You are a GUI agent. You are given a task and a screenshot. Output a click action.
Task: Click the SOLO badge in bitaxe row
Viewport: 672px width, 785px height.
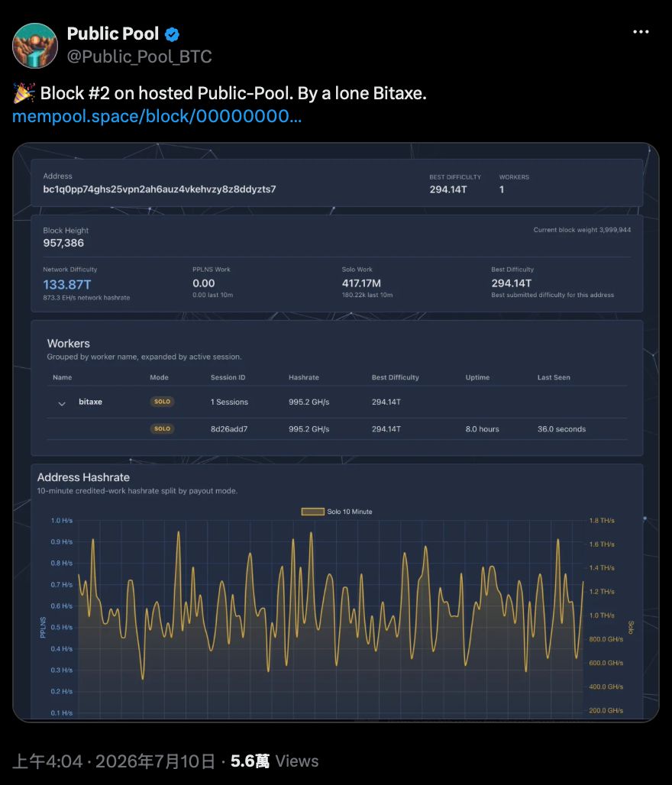point(162,402)
